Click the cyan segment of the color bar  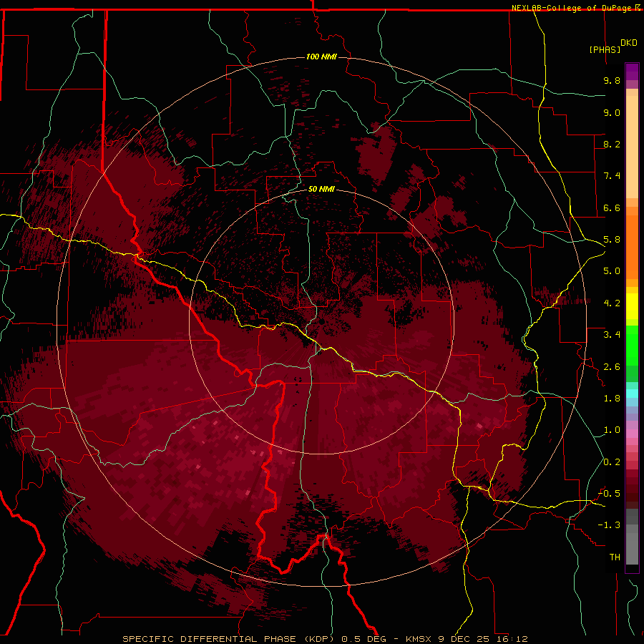[x=632, y=394]
